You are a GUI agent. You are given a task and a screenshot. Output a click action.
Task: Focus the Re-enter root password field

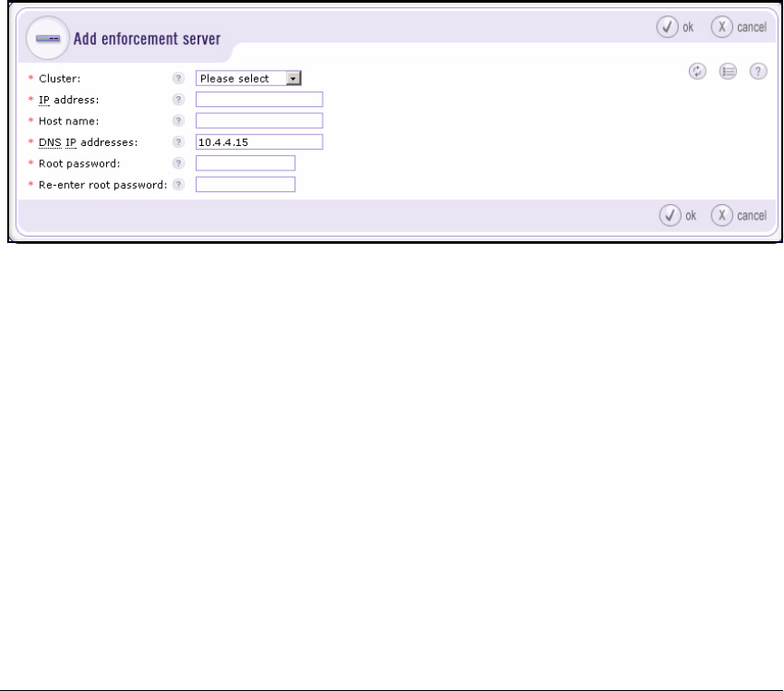245,184
